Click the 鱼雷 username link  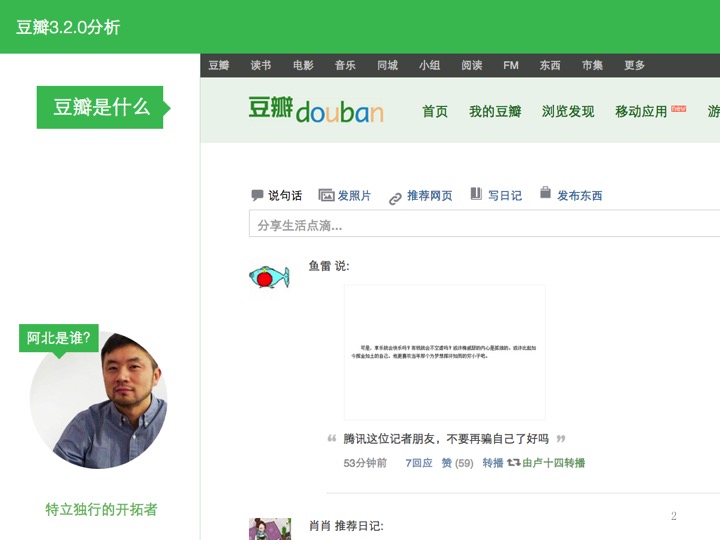(x=320, y=266)
